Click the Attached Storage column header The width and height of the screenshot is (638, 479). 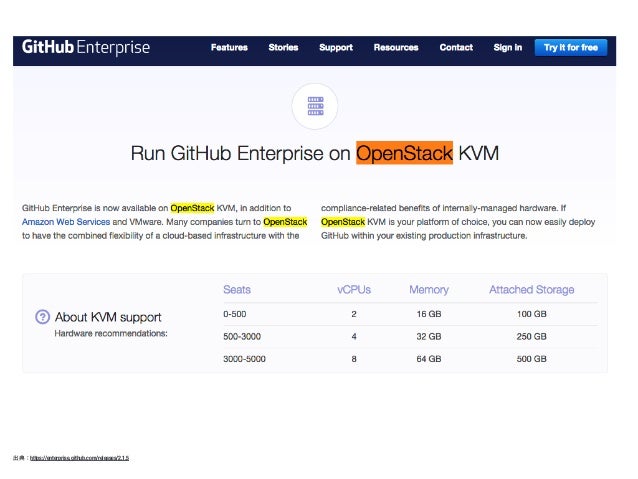(x=531, y=290)
